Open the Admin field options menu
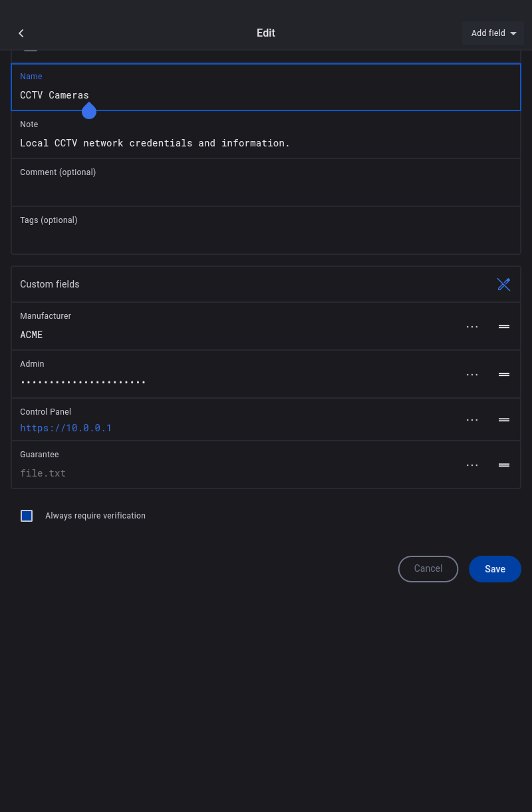 tap(472, 375)
